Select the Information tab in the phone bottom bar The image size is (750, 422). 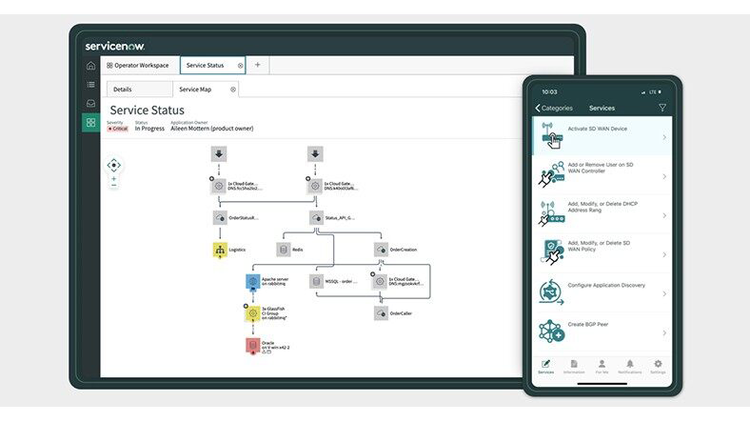(574, 367)
